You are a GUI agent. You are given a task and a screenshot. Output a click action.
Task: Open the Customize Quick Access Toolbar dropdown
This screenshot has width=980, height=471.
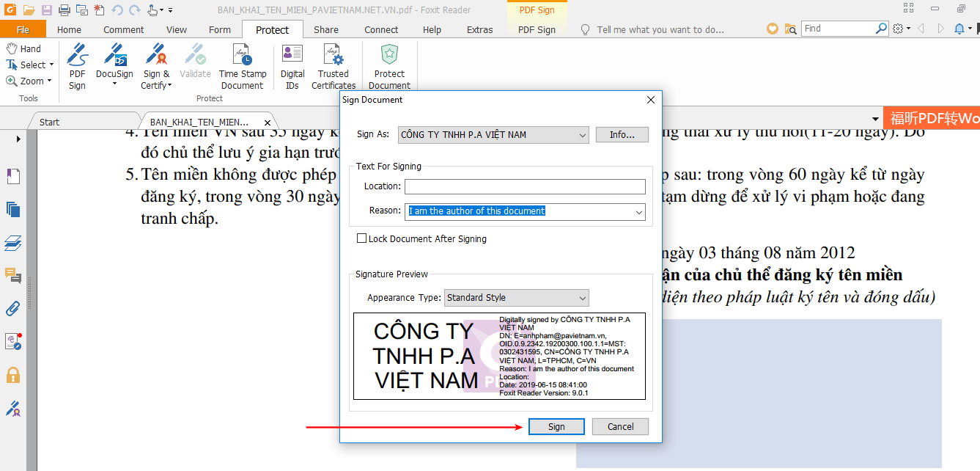[x=171, y=10]
